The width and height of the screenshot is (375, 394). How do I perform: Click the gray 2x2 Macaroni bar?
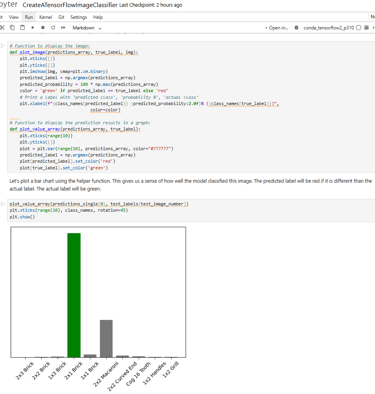[x=106, y=339]
